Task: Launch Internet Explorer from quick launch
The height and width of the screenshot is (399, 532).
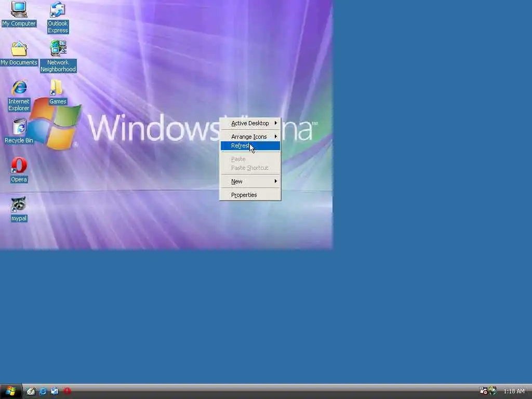Action: (43, 391)
